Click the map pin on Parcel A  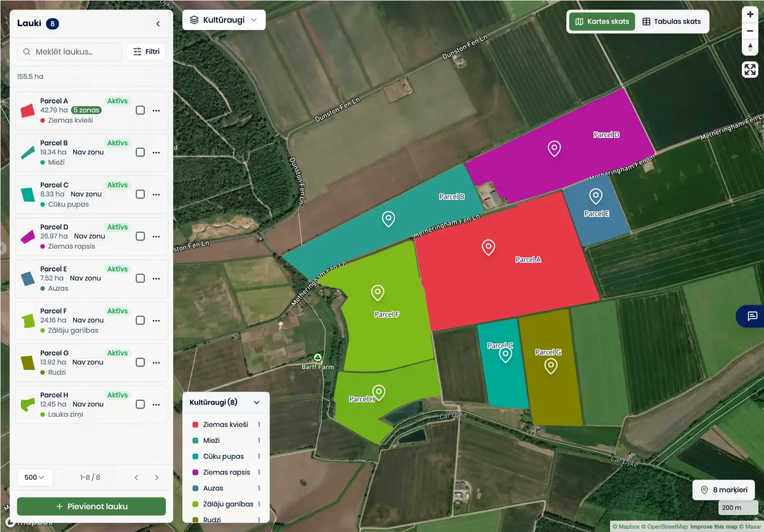click(x=488, y=247)
